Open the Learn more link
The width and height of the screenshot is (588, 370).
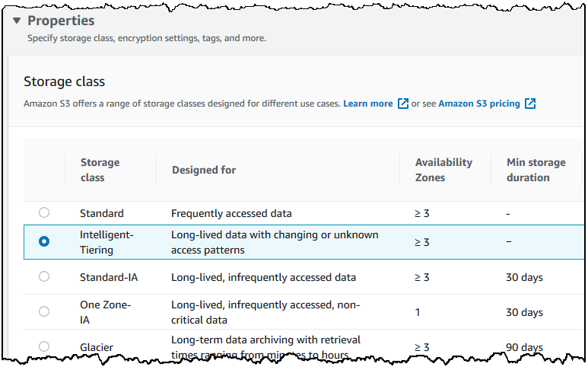368,104
